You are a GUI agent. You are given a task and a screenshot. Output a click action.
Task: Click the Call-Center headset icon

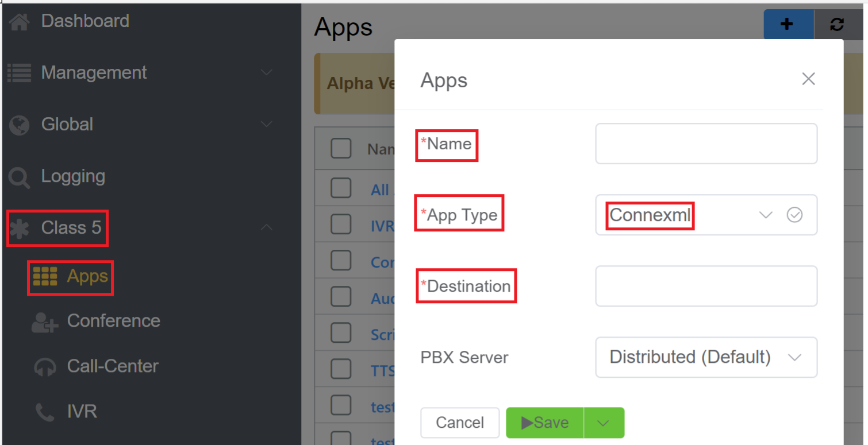pyautogui.click(x=45, y=367)
